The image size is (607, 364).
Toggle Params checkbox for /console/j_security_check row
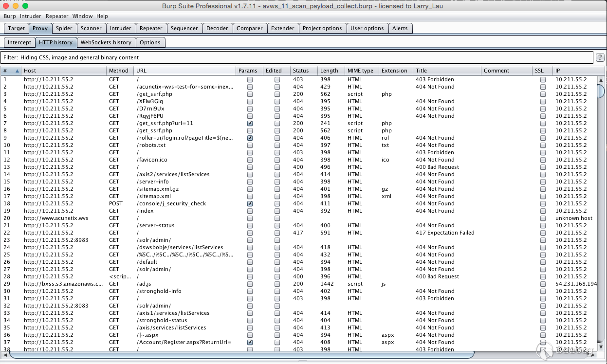[x=250, y=204]
